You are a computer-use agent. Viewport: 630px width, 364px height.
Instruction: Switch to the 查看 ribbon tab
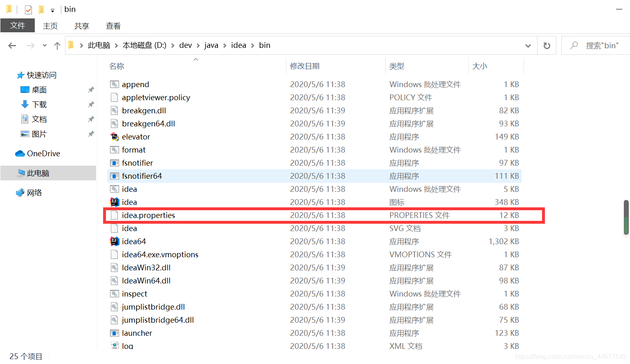tap(113, 26)
